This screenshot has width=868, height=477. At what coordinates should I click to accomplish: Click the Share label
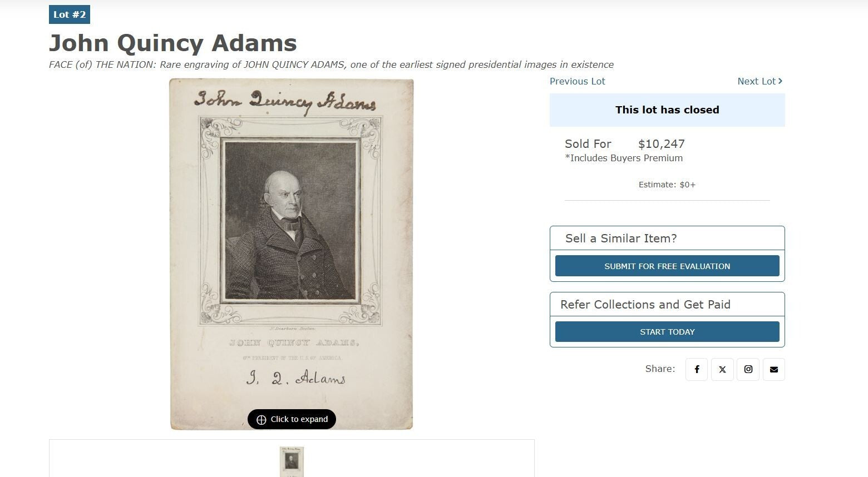coord(660,369)
